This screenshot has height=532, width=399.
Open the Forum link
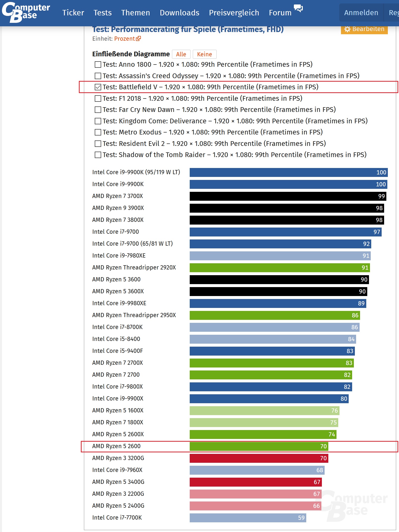[280, 13]
